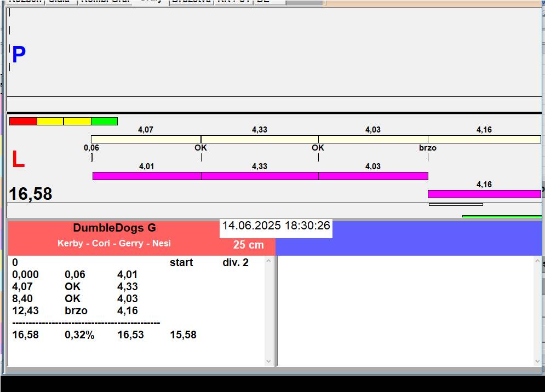Click the dog lineup Kerby - Cori - Gerry - Nesi

click(114, 243)
